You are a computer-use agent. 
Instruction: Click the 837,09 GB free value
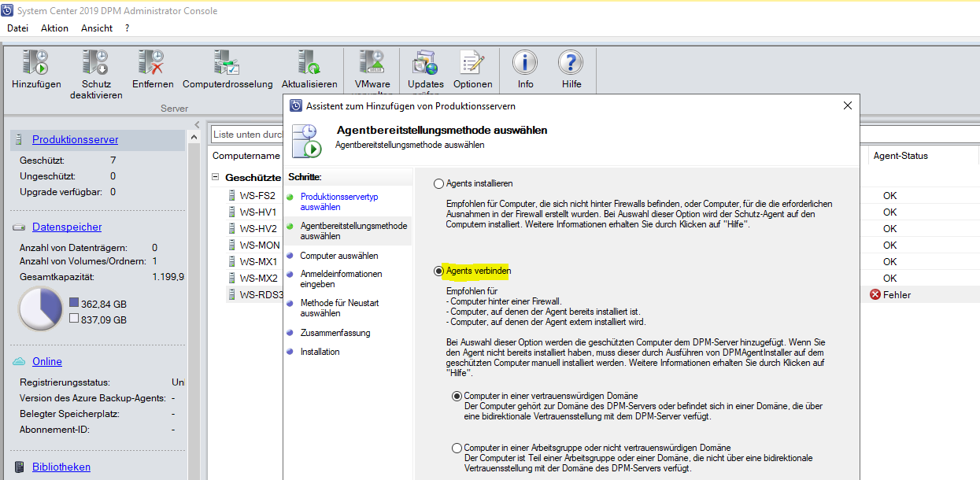pyautogui.click(x=104, y=319)
